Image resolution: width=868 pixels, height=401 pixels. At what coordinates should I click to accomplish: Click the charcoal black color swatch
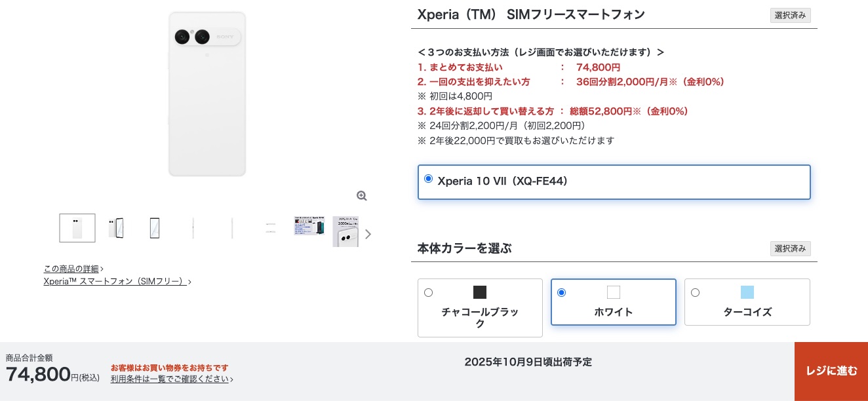coord(480,292)
